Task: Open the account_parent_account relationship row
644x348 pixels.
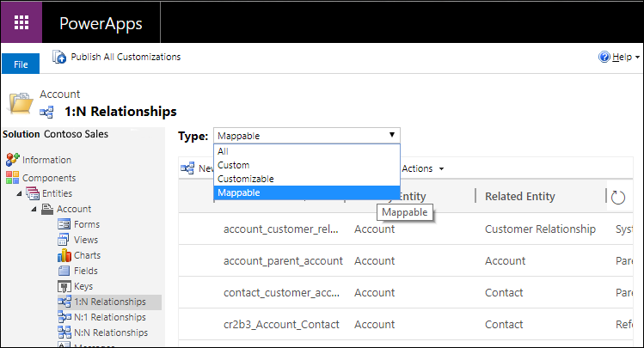Action: tap(283, 260)
